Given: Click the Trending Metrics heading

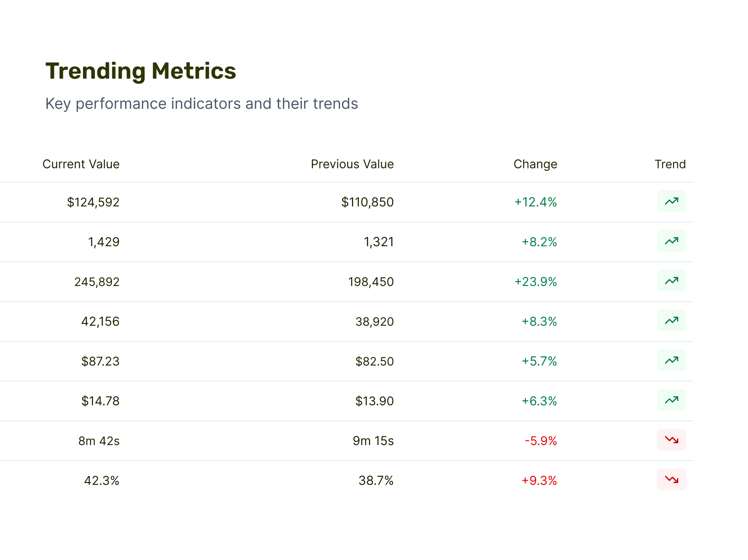Looking at the screenshot, I should coord(140,71).
